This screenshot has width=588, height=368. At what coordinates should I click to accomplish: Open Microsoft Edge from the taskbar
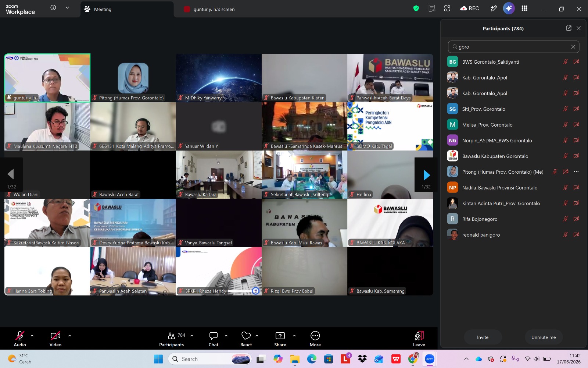[x=312, y=359]
